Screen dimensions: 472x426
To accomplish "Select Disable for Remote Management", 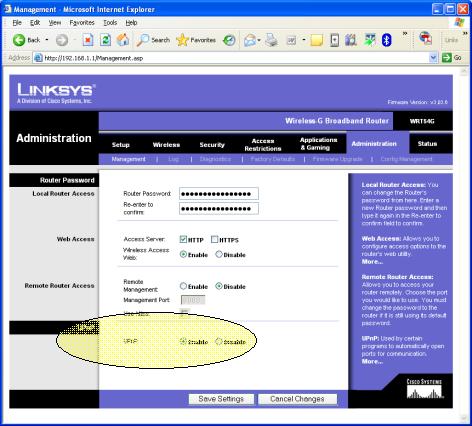I will coord(219,286).
